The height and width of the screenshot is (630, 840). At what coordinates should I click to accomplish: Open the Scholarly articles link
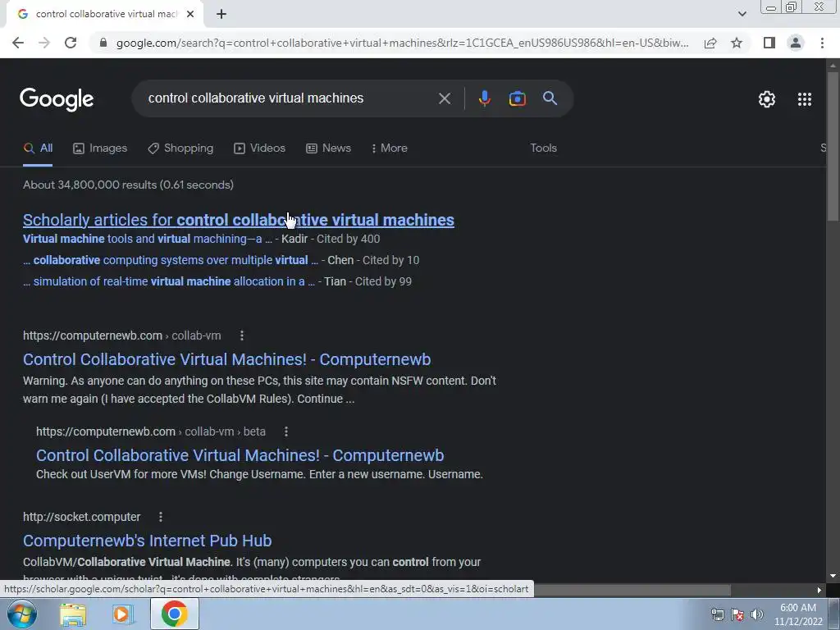pos(239,220)
